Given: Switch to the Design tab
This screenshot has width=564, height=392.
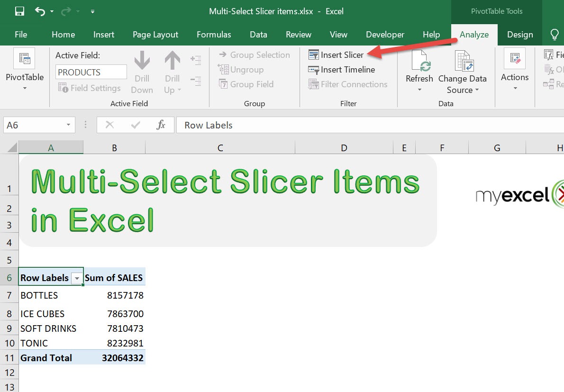Looking at the screenshot, I should coord(520,34).
